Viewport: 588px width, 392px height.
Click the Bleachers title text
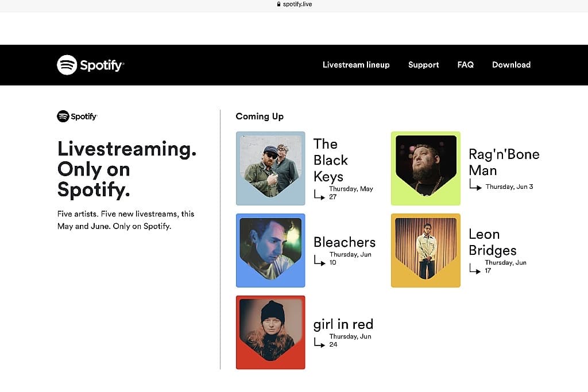tap(345, 242)
